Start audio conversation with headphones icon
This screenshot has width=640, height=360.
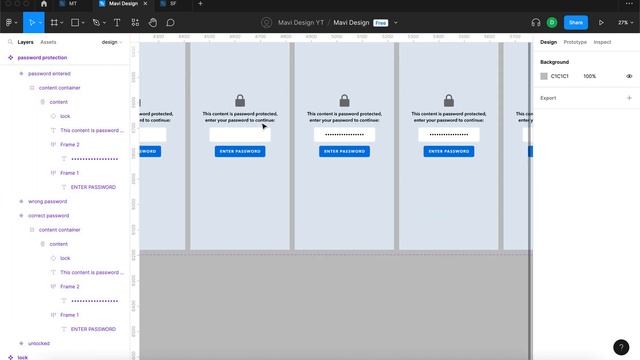(x=536, y=23)
